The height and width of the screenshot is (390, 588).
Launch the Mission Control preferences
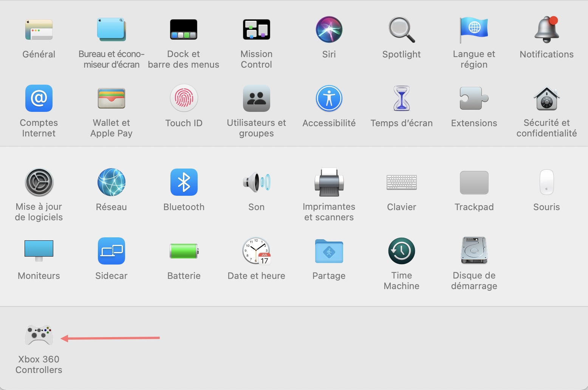pos(257,30)
